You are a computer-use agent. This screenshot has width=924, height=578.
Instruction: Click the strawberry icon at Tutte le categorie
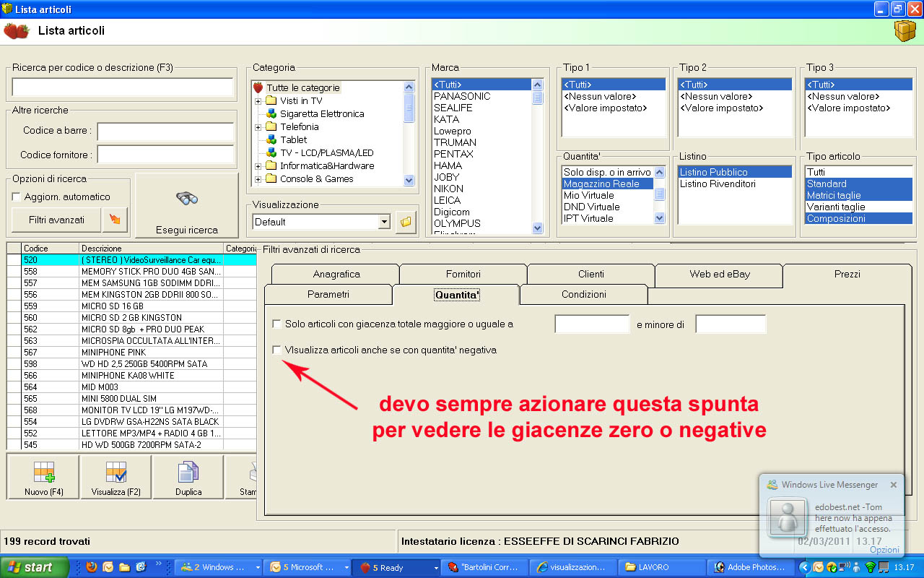pyautogui.click(x=258, y=88)
